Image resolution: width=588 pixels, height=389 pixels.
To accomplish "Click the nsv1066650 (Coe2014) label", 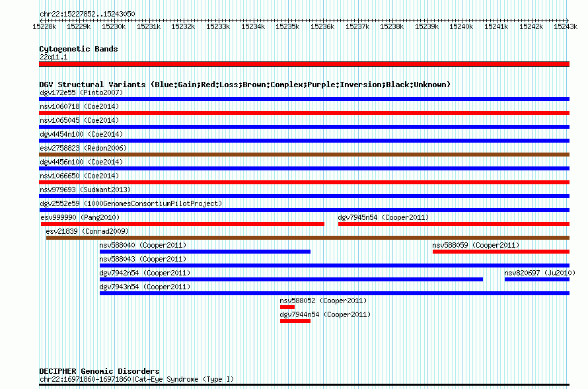I will [79, 176].
